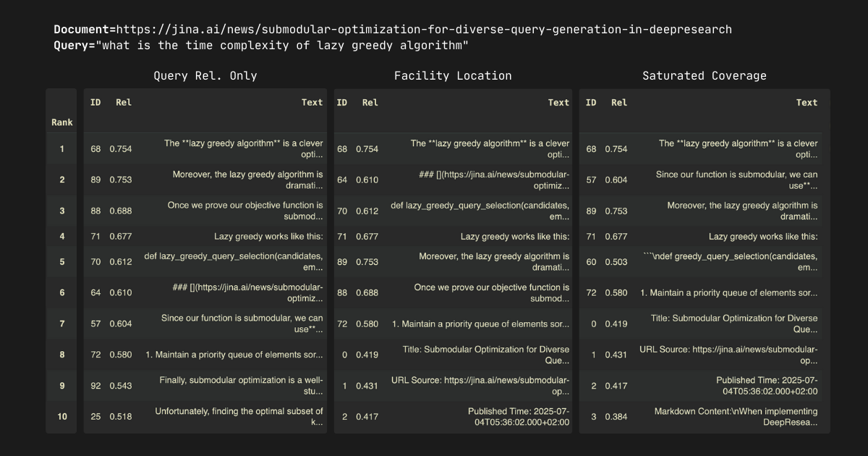The image size is (868, 456).
Task: Click the "Saturated Coverage" table title
Action: coord(705,75)
